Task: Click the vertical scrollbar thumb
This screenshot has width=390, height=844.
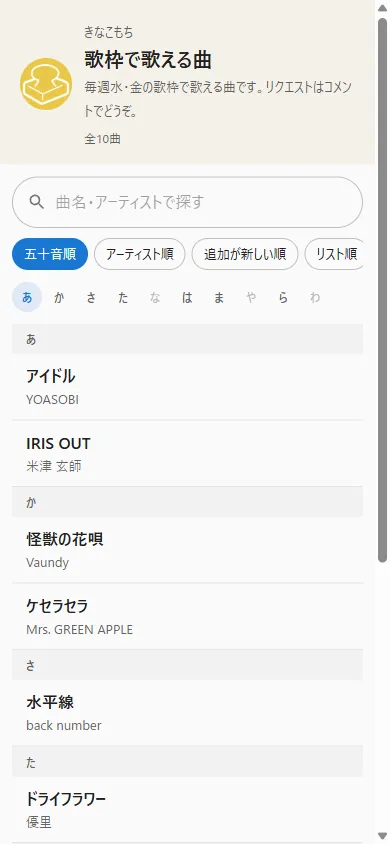Action: coord(382,290)
